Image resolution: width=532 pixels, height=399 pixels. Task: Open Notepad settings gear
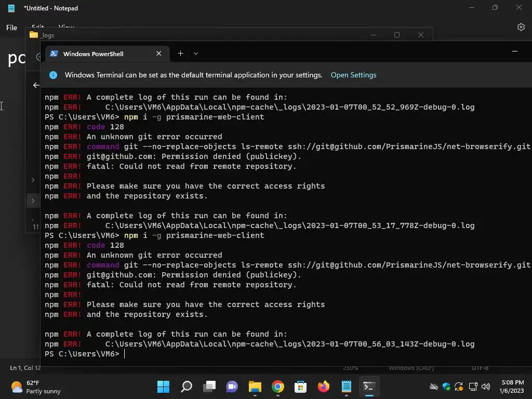tap(521, 27)
